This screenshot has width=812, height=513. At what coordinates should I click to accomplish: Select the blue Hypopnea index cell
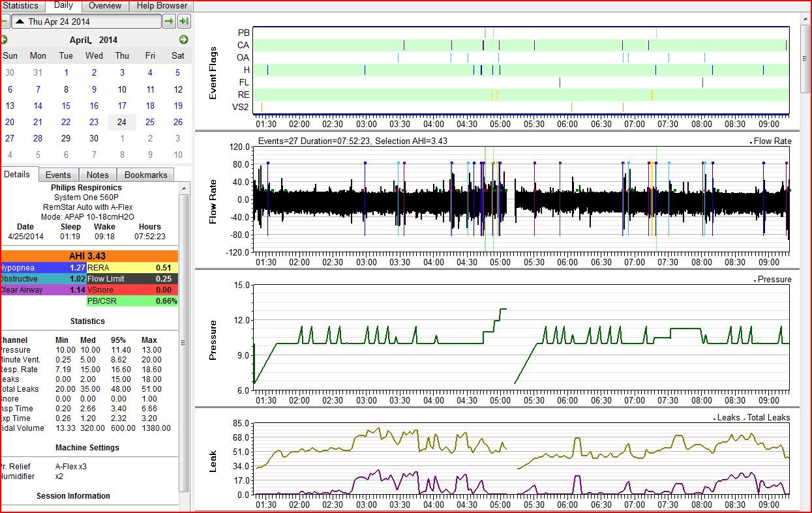pyautogui.click(x=43, y=268)
